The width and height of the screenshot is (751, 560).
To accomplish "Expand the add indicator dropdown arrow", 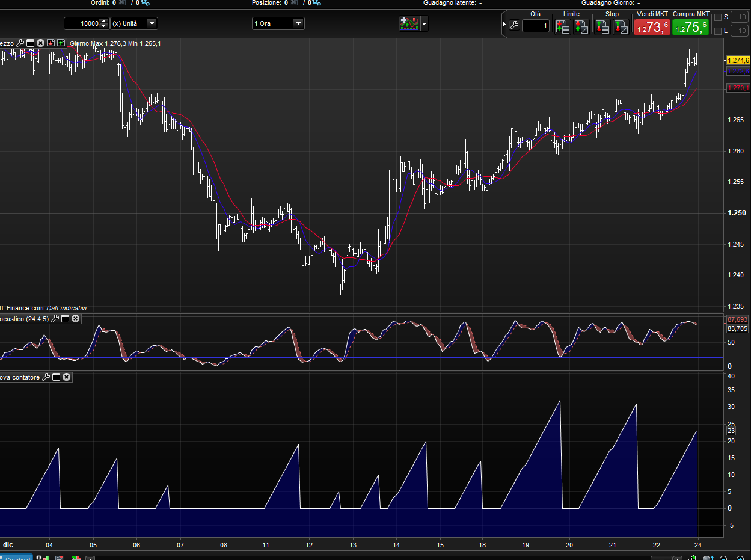I will pyautogui.click(x=425, y=25).
